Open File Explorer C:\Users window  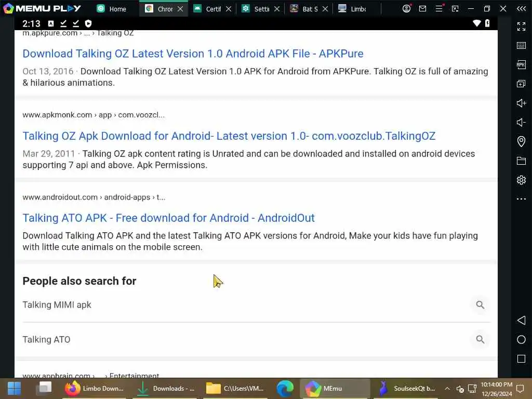[x=235, y=389]
